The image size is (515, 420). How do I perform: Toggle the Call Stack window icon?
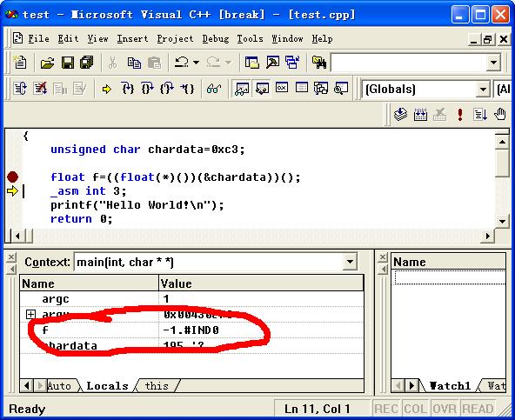point(321,89)
